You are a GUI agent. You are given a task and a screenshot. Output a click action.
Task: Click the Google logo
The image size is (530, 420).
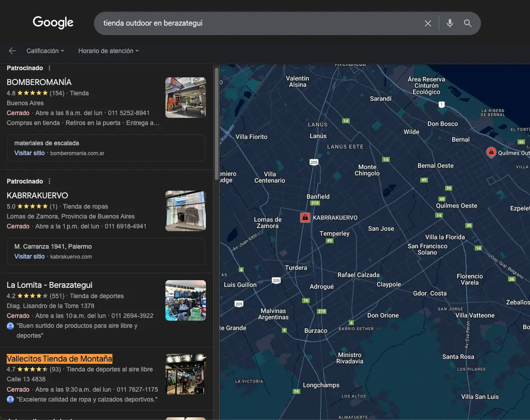pos(53,22)
